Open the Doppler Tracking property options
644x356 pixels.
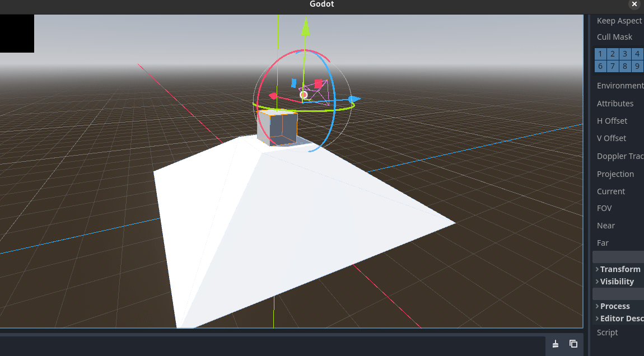click(619, 156)
